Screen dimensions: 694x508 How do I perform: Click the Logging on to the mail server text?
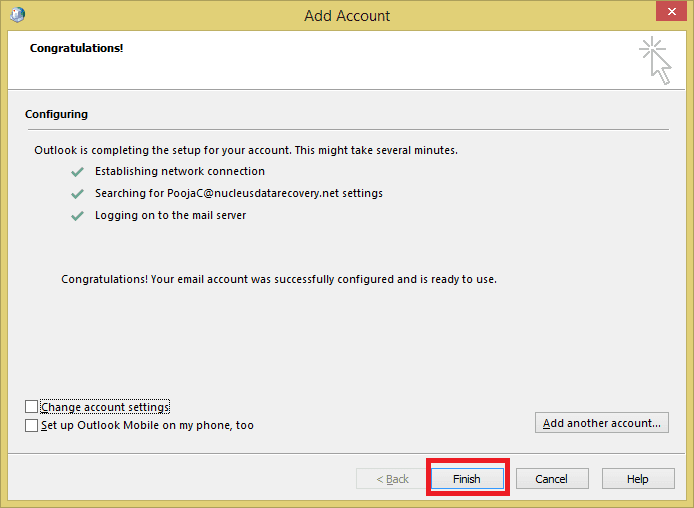[x=170, y=215]
